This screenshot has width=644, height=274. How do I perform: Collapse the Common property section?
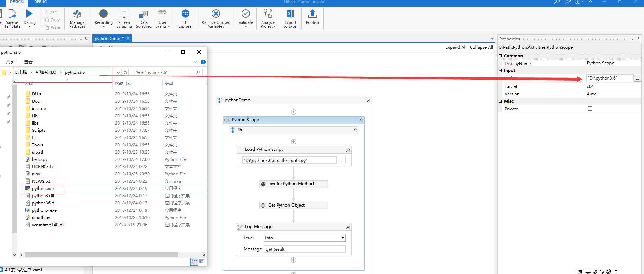[500, 56]
